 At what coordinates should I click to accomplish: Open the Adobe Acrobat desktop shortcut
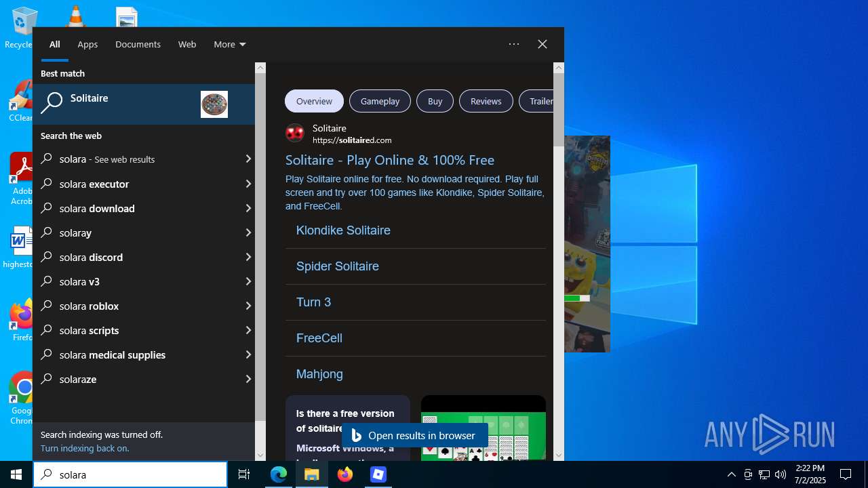click(x=20, y=179)
